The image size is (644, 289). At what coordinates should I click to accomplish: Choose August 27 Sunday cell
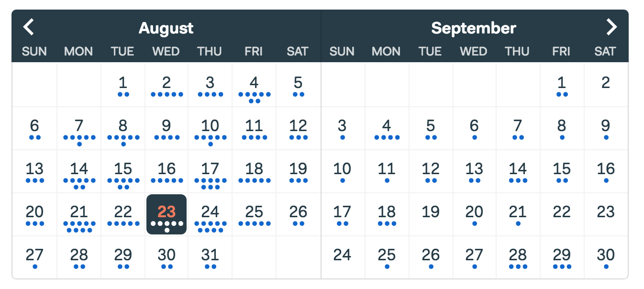34,257
